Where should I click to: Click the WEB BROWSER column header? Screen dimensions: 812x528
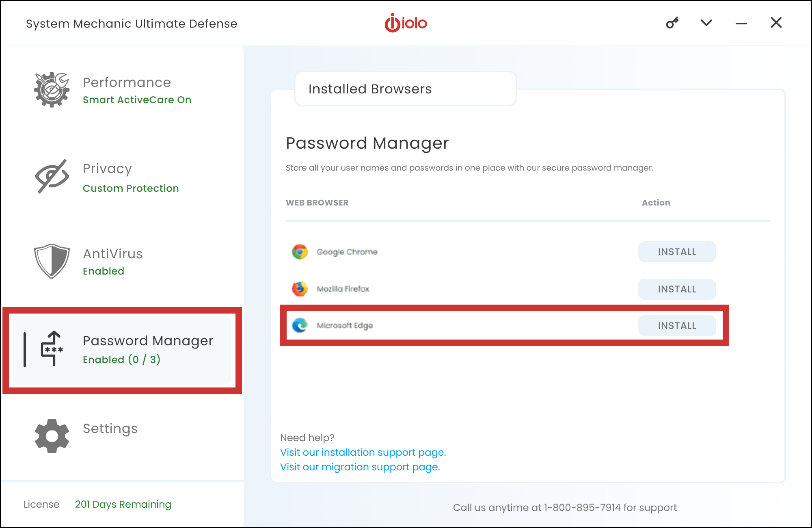[x=317, y=203]
